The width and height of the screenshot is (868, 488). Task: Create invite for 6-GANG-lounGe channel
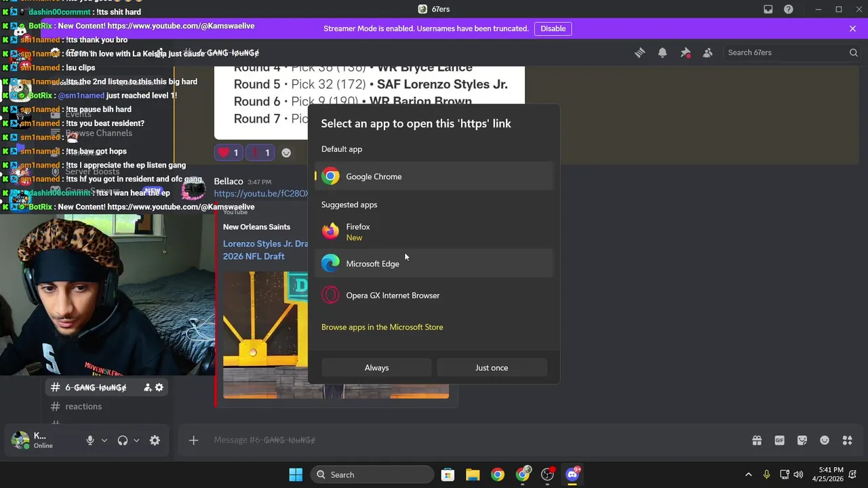click(x=147, y=387)
